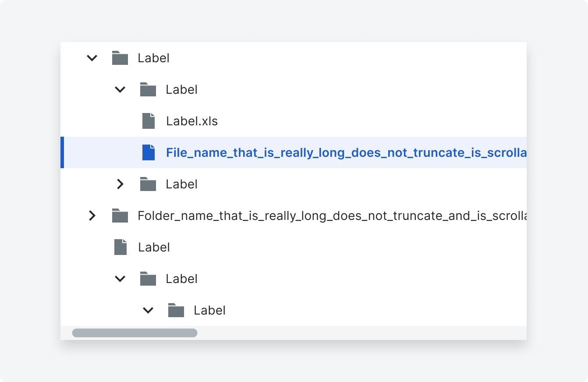Image resolution: width=588 pixels, height=382 pixels.
Task: Expand the Folder_name_that_is_really_long folder
Action: (92, 216)
